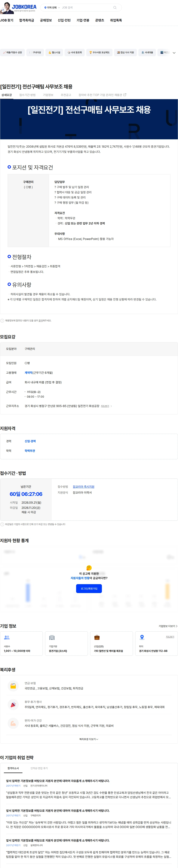Open the JOB 찾기 menu

pyautogui.click(x=7, y=20)
